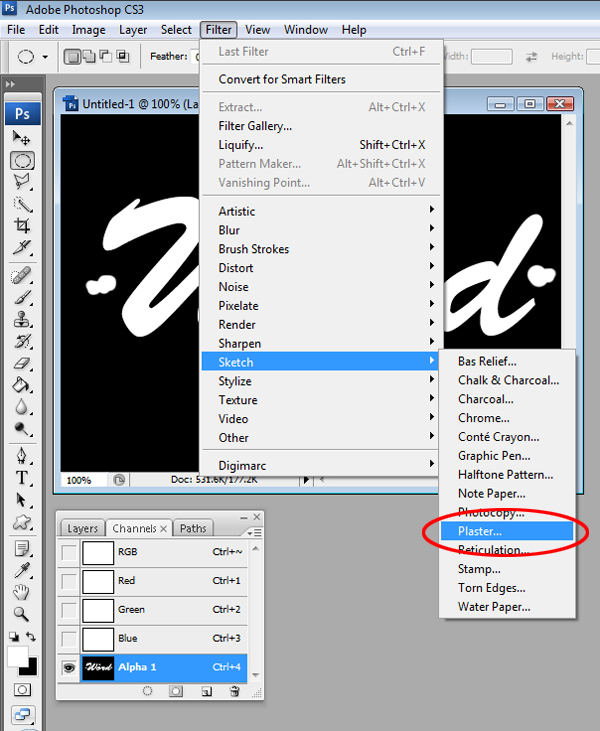600x731 pixels.
Task: Choose Subtract from selection mode button
Action: pyautogui.click(x=106, y=57)
